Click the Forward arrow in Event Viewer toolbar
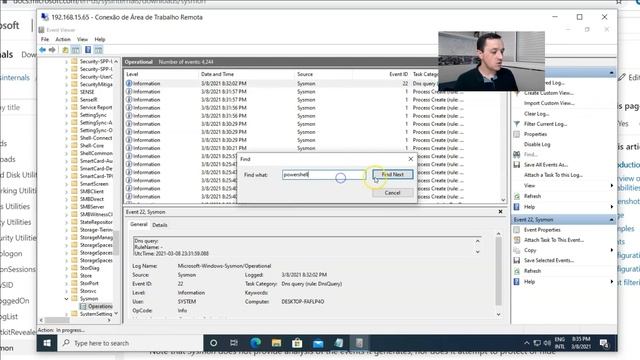Screen dimensions: 640x360 pos(52,50)
